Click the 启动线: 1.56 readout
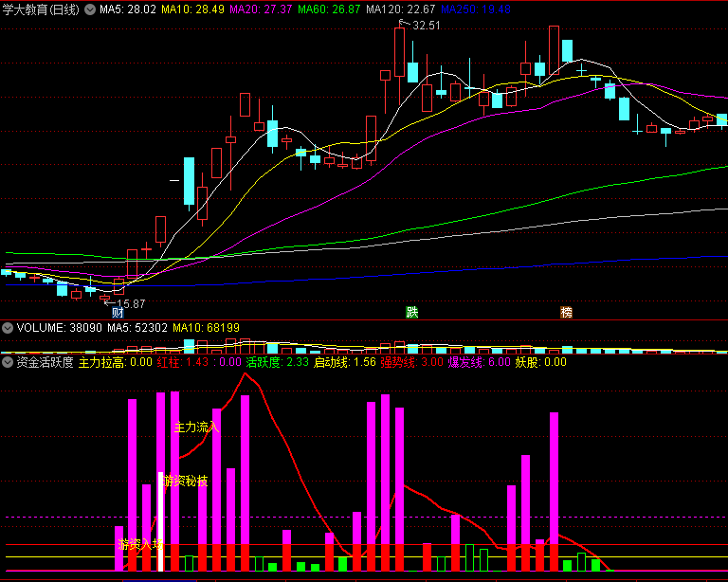The width and height of the screenshot is (728, 582). pyautogui.click(x=345, y=362)
